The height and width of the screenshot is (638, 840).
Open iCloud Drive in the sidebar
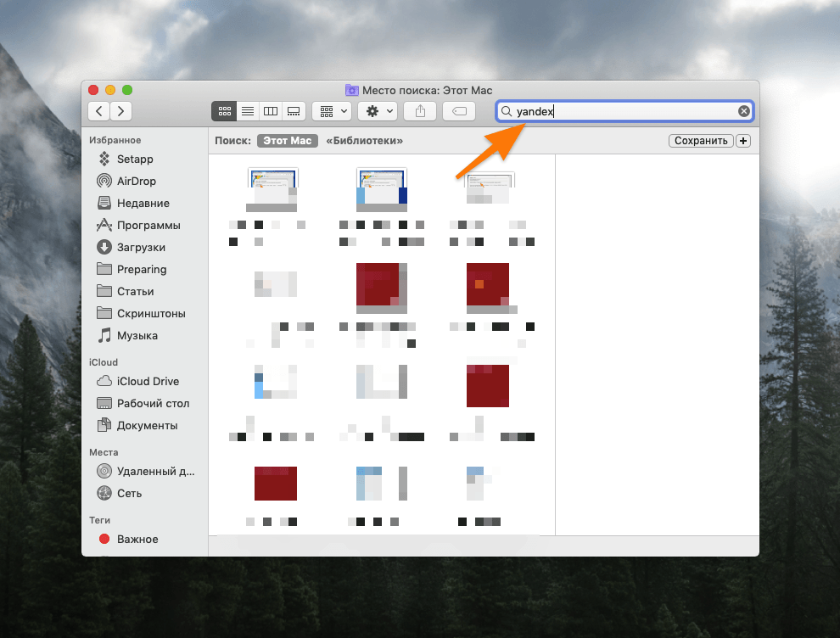click(148, 382)
